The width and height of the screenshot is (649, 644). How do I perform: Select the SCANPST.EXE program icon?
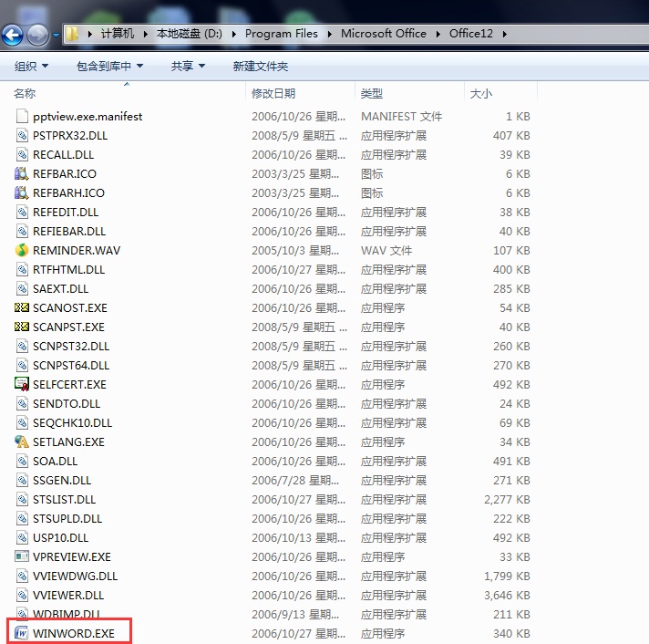pyautogui.click(x=22, y=327)
